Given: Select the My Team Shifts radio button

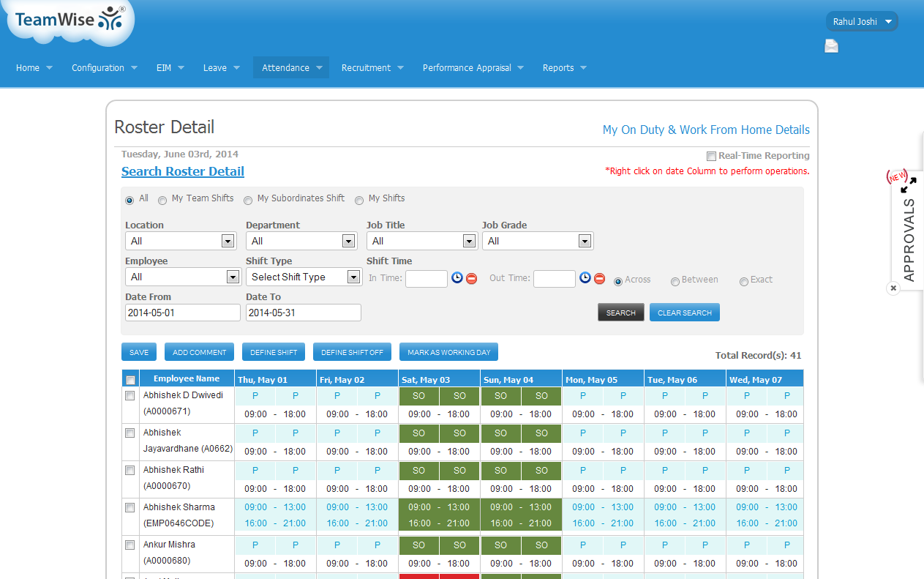Looking at the screenshot, I should (162, 200).
